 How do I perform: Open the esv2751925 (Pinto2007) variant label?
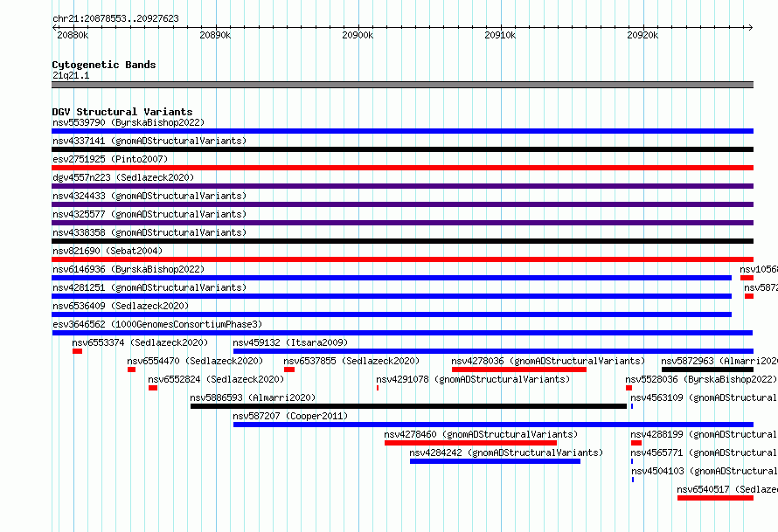110,159
